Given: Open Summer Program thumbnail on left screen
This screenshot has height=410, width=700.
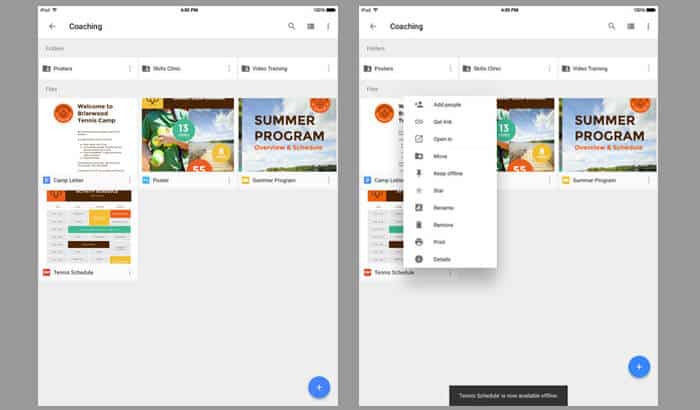Looking at the screenshot, I should point(288,135).
